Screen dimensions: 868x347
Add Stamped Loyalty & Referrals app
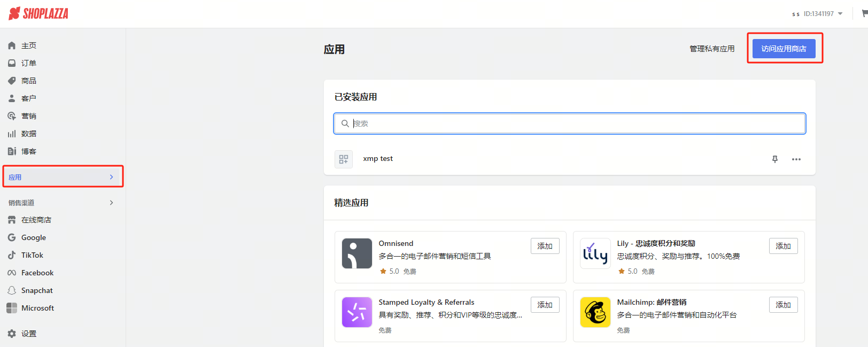pyautogui.click(x=545, y=305)
